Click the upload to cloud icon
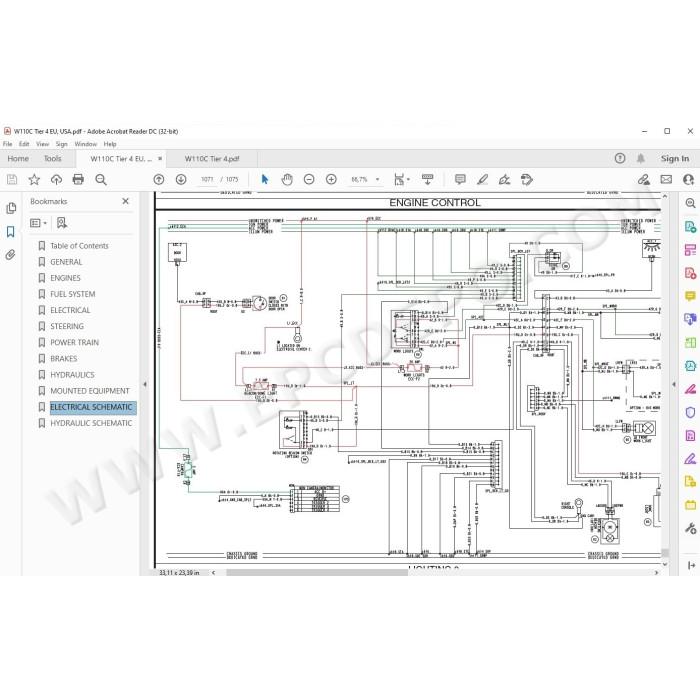The height and width of the screenshot is (700, 700). (x=56, y=179)
